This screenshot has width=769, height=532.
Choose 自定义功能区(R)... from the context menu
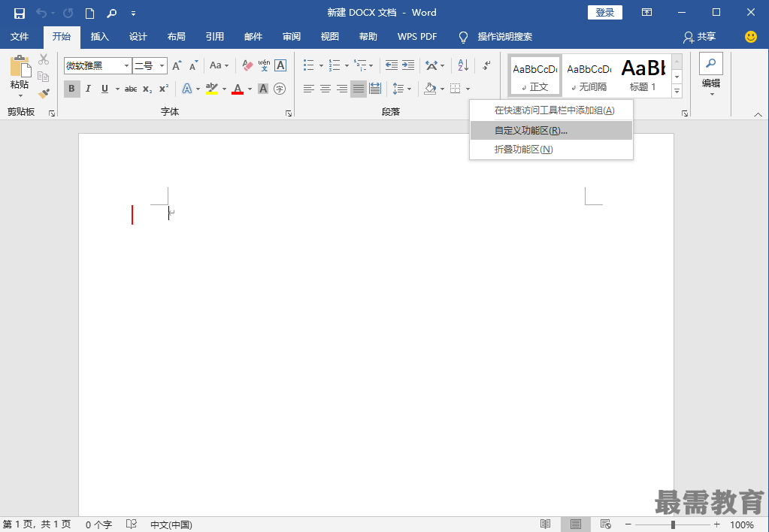pyautogui.click(x=551, y=131)
